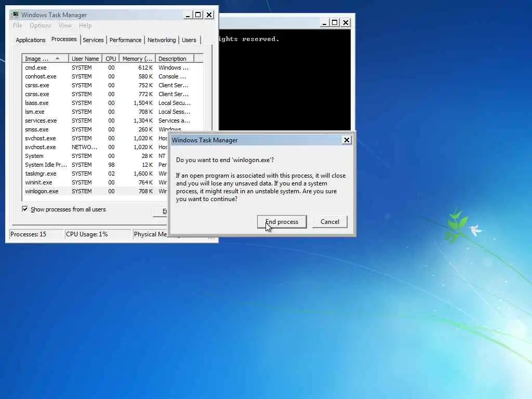Viewport: 532px width, 399px height.
Task: Close the end-process confirmation dialog
Action: coord(347,140)
